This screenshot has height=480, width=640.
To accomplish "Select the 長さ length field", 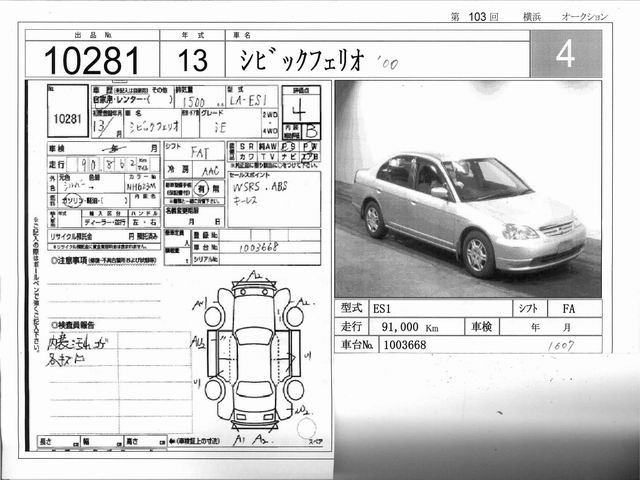I will tap(59, 442).
